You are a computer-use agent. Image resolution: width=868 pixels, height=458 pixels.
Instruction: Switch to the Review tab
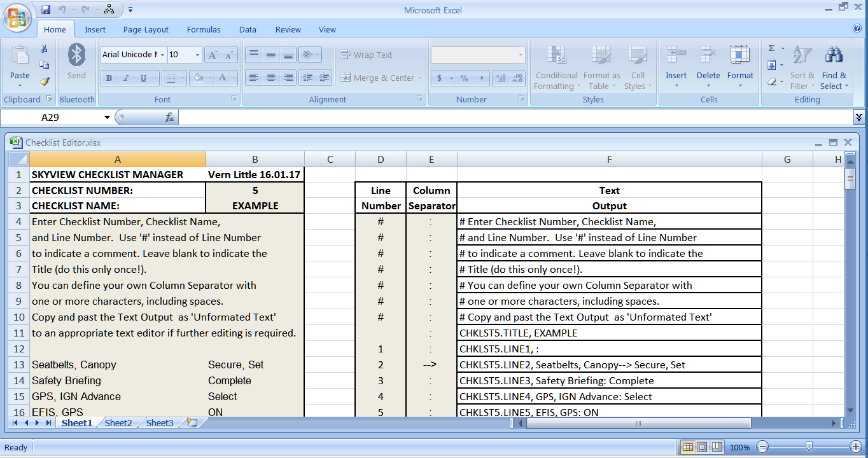[288, 29]
